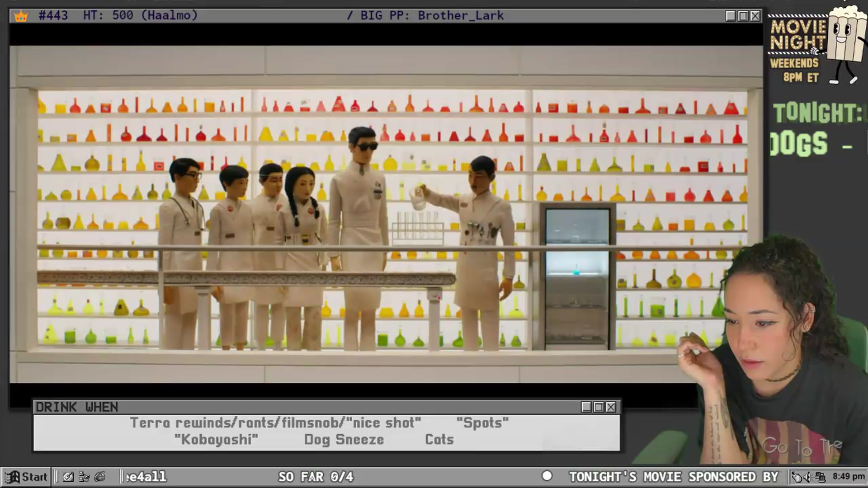Click the popcorn mascot character

click(846, 44)
